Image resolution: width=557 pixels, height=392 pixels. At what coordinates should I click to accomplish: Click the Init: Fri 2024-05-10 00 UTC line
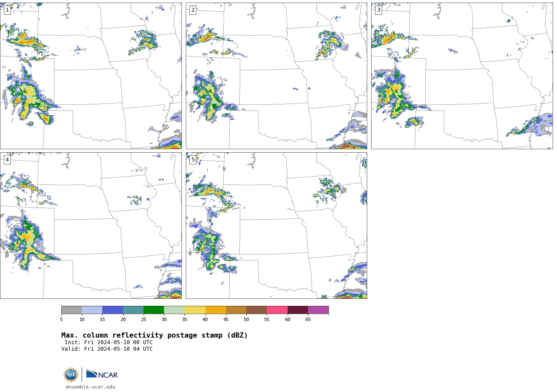(x=109, y=342)
